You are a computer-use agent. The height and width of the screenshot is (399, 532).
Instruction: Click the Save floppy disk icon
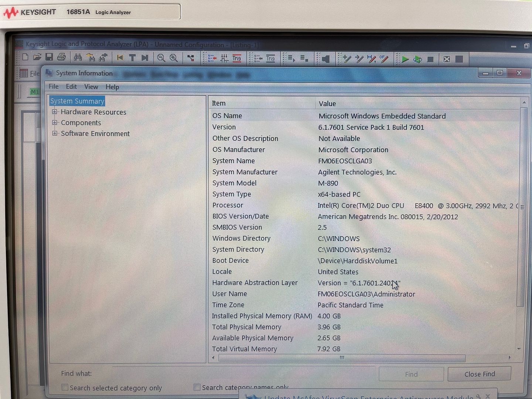coord(49,57)
